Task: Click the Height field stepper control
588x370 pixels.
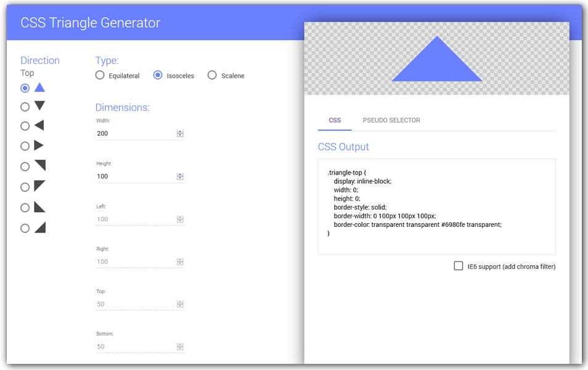Action: click(179, 175)
